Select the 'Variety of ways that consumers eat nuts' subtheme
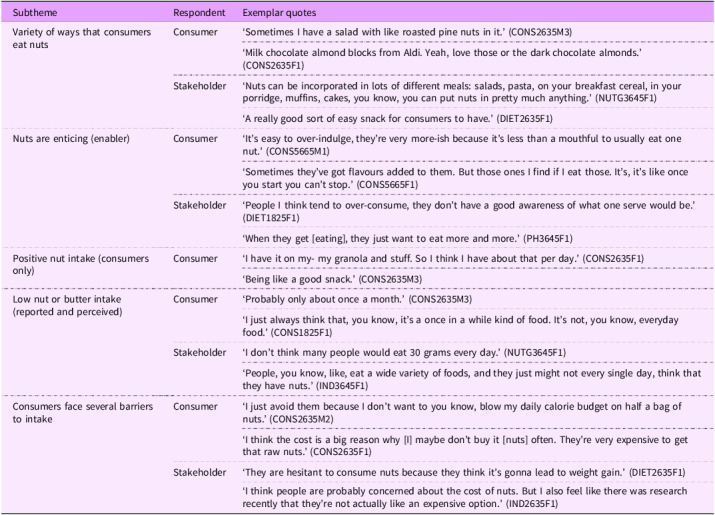Image resolution: width=715 pixels, height=515 pixels. click(77, 40)
